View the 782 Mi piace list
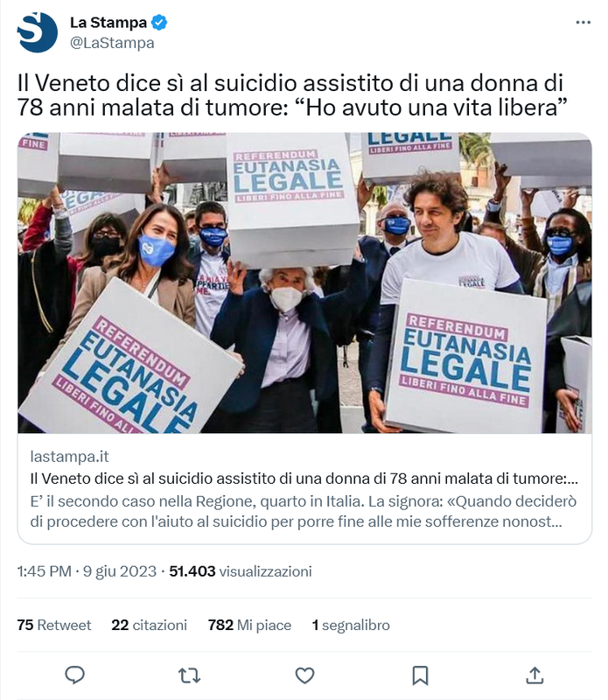The height and width of the screenshot is (700, 608). 249,625
